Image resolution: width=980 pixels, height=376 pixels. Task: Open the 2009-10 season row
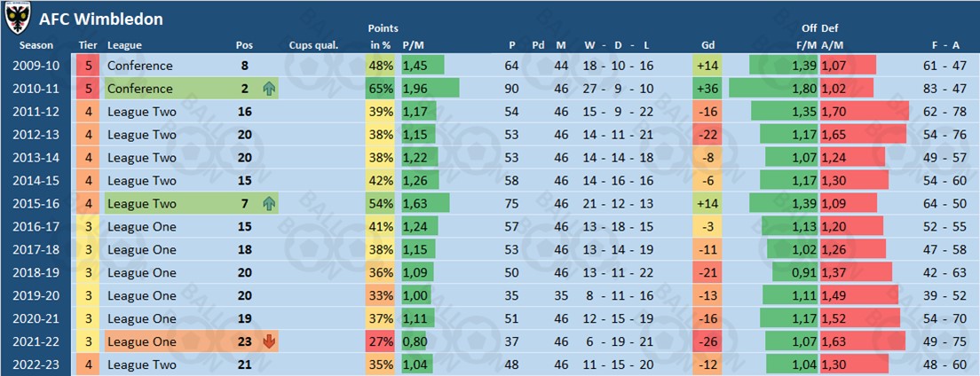tap(36, 66)
